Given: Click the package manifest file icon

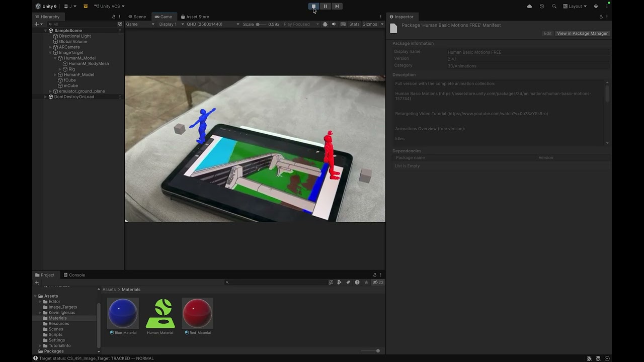Looking at the screenshot, I should pyautogui.click(x=394, y=29).
